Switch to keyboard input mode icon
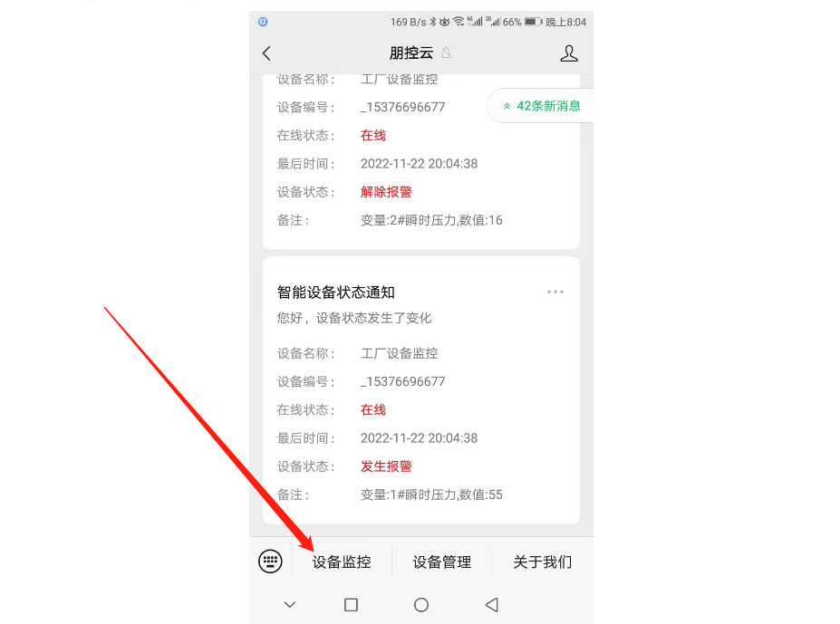840x624 pixels. tap(270, 562)
